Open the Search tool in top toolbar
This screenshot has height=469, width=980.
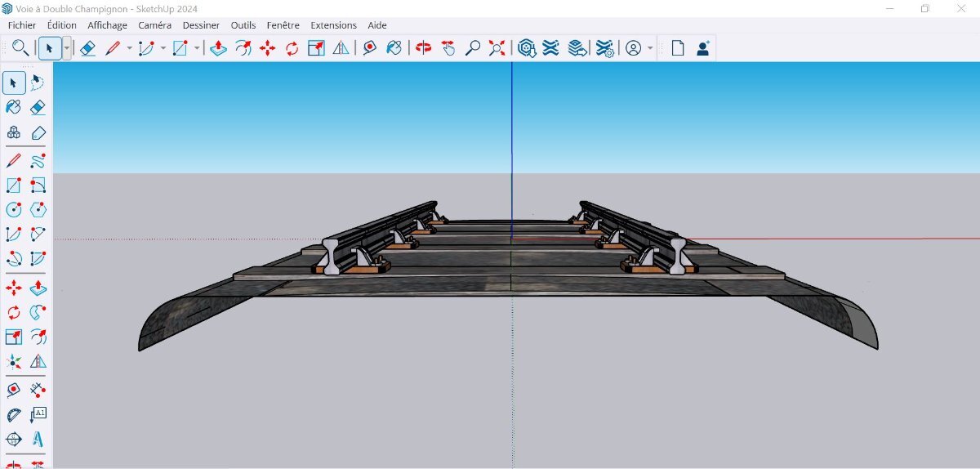[20, 48]
